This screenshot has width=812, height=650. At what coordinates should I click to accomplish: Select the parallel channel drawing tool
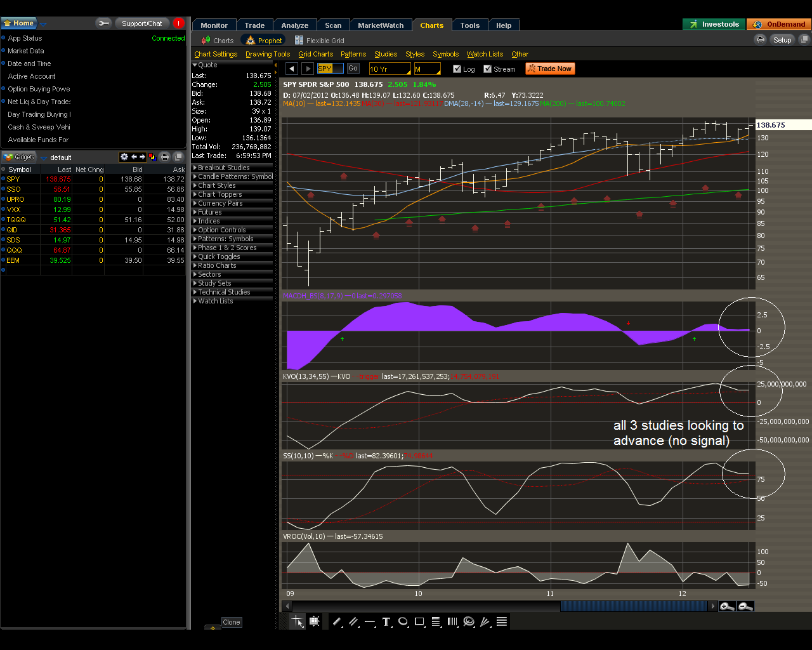point(353,622)
